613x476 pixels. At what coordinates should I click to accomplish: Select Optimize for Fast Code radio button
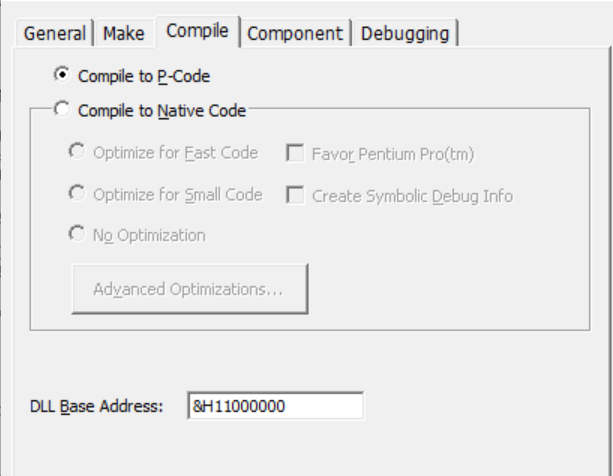click(x=77, y=152)
